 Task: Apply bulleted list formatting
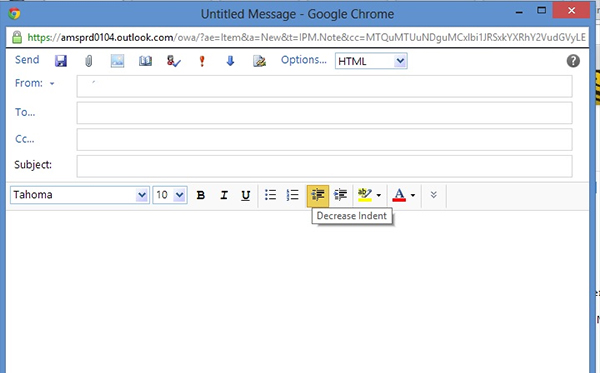[x=271, y=195]
